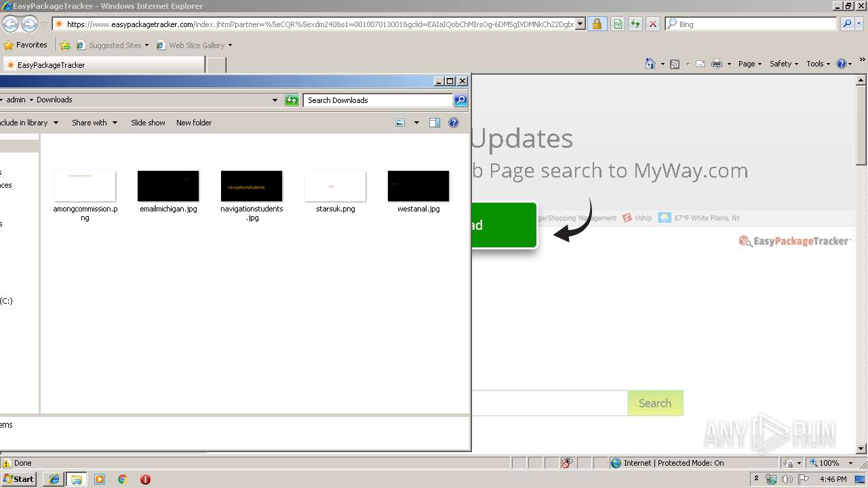This screenshot has width=868, height=488.
Task: Toggle the preview pane icon
Action: click(x=435, y=123)
